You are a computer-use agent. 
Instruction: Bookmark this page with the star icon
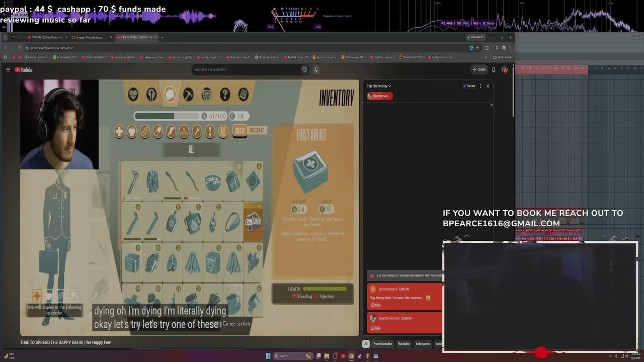(477, 48)
